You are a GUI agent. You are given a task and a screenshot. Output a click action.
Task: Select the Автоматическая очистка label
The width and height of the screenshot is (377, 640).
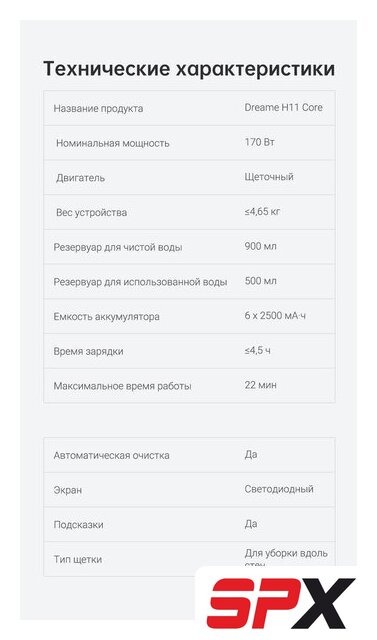[111, 456]
